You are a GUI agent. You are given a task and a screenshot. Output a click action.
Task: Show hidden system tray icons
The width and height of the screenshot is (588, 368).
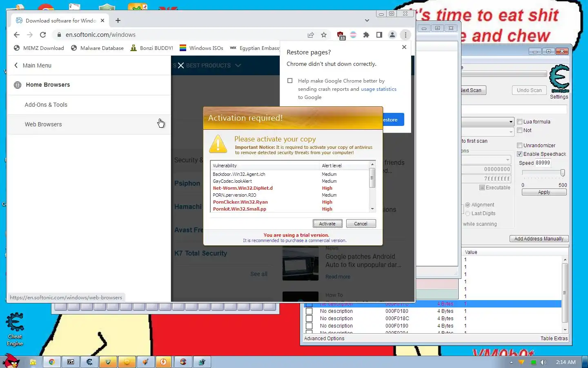pyautogui.click(x=511, y=362)
